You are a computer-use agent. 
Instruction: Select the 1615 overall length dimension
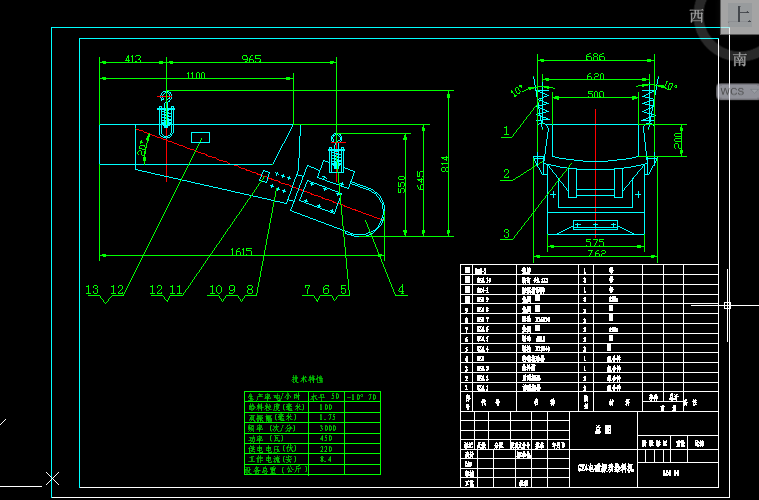pos(241,252)
